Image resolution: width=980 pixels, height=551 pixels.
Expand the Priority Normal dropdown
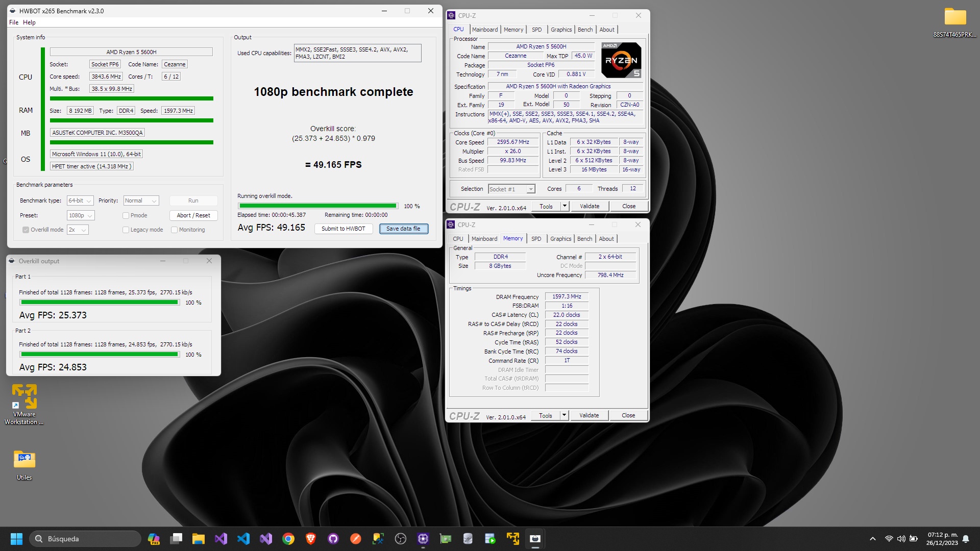click(x=141, y=201)
